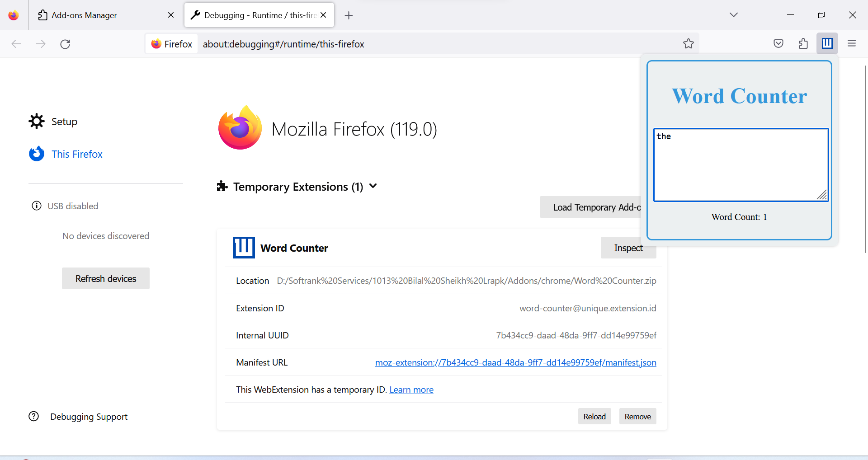Image resolution: width=868 pixels, height=460 pixels.
Task: Click the This Firefox sidebar icon
Action: [x=37, y=154]
